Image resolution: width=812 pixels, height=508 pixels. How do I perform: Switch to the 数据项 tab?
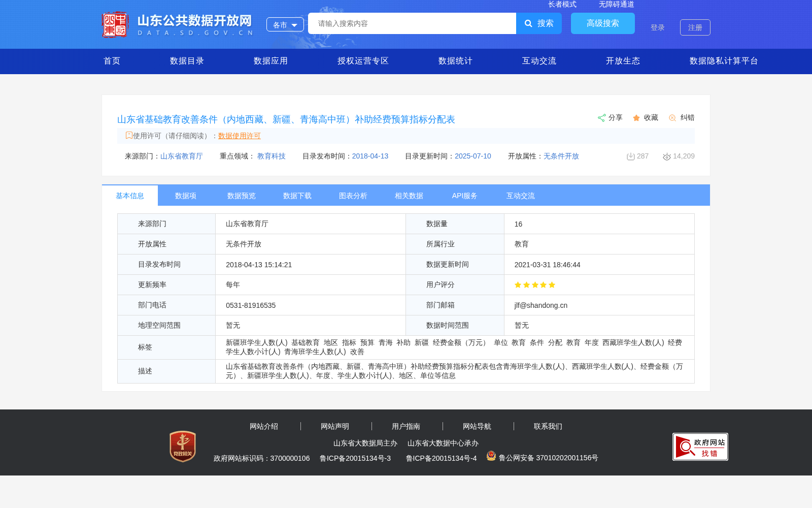186,196
